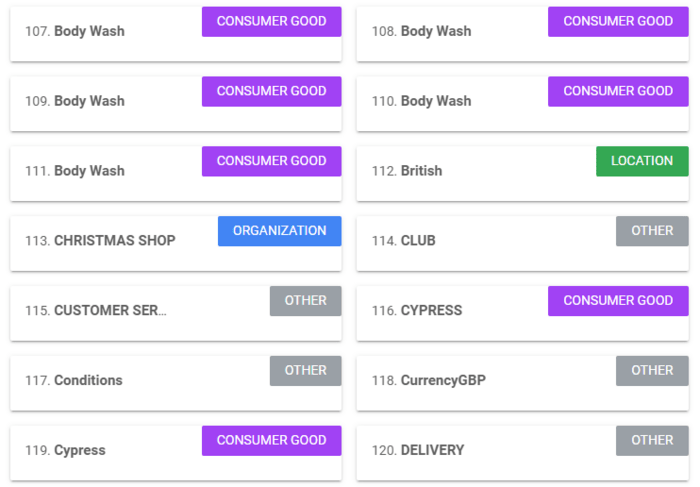
Task: Click the OTHER tag on DELIVERY card
Action: click(x=652, y=441)
